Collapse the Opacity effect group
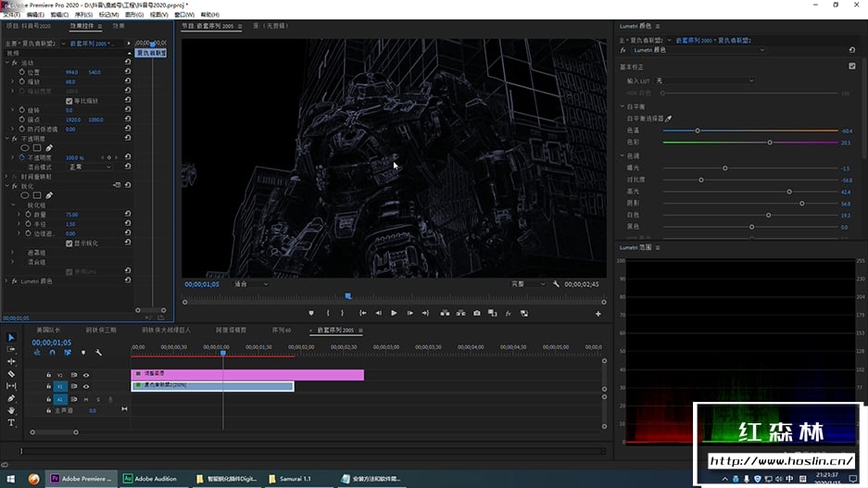 [7, 138]
